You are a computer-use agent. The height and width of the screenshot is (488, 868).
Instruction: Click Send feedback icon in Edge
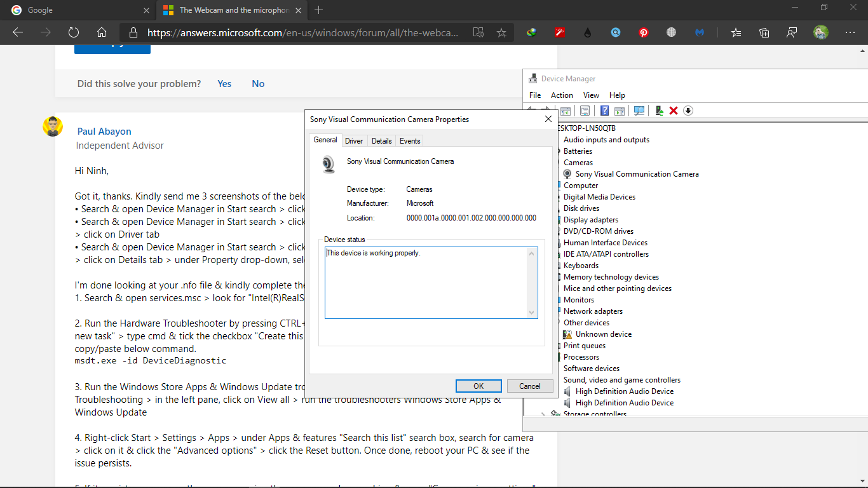[792, 32]
